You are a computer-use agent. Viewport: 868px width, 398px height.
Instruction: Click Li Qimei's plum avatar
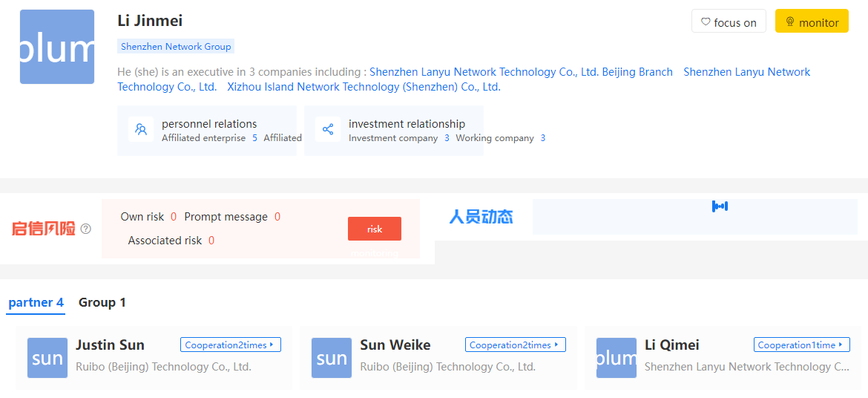point(616,358)
